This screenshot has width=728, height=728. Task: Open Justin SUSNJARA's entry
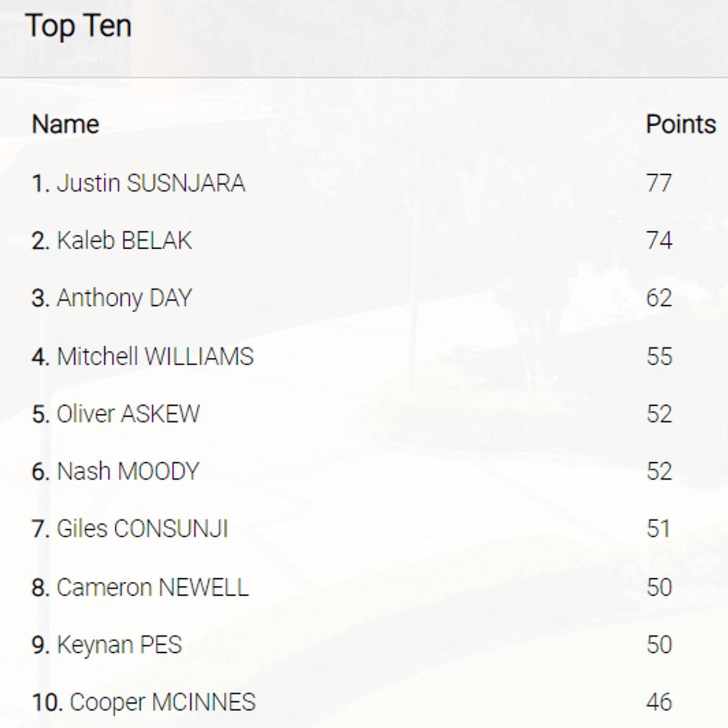[150, 183]
